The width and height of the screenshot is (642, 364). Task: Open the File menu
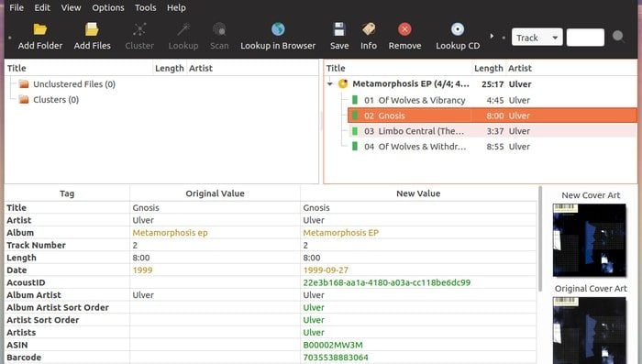17,7
